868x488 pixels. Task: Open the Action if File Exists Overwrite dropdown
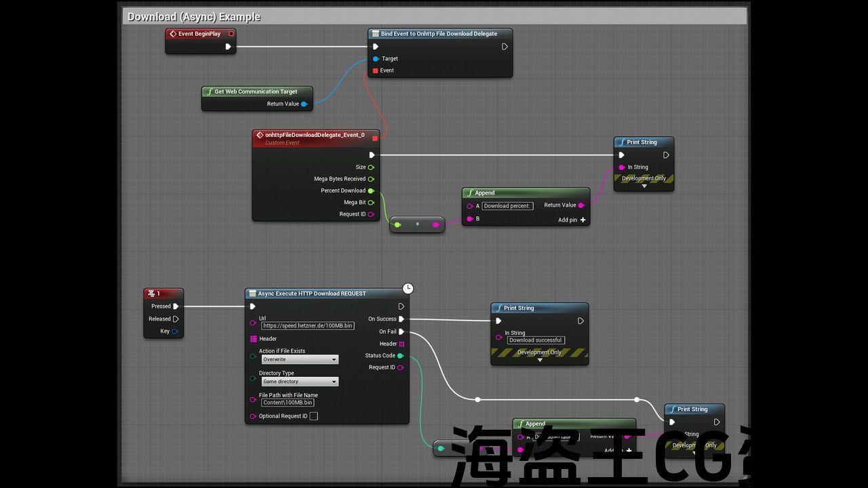(300, 360)
